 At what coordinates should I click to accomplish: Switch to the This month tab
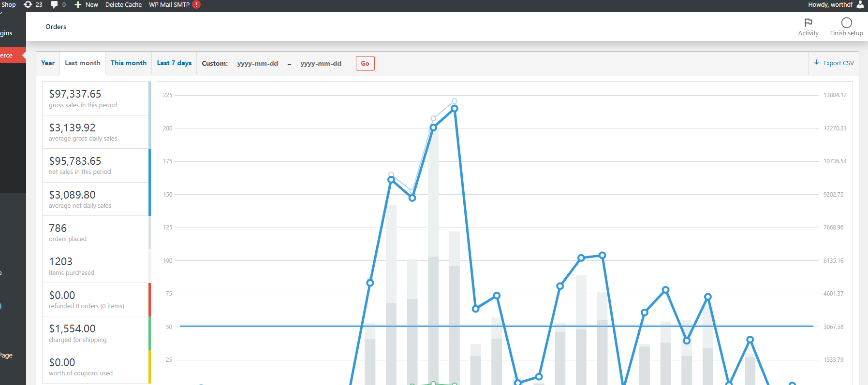point(129,63)
